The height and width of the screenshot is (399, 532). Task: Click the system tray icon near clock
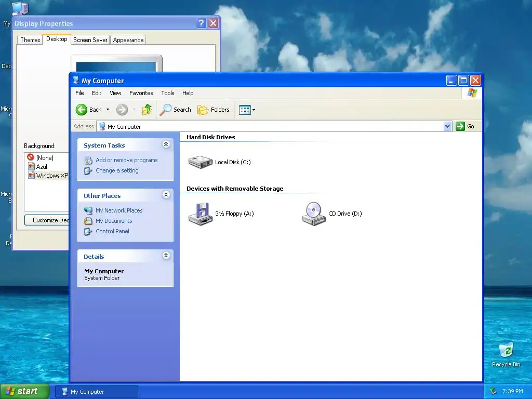point(493,392)
